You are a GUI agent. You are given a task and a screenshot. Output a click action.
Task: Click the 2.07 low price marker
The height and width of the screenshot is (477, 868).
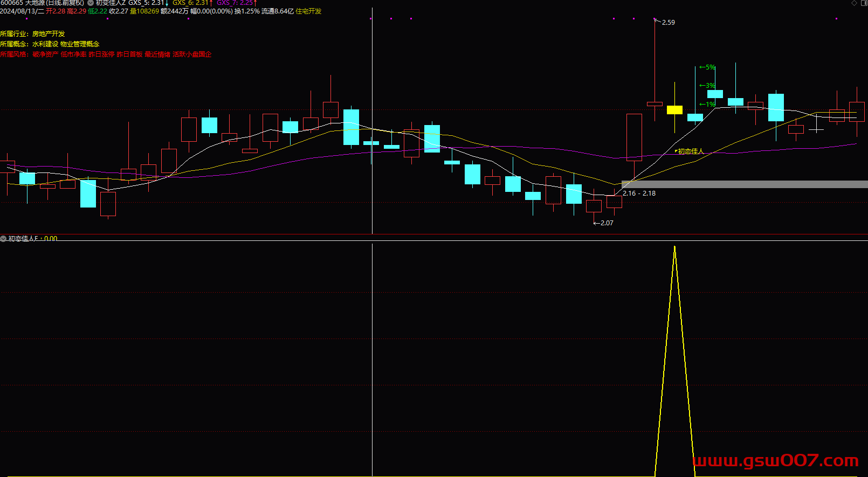click(606, 223)
